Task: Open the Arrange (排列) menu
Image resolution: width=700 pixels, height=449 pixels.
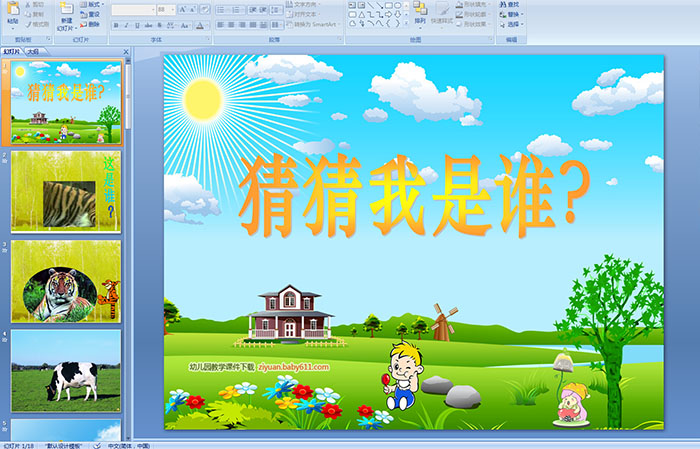Action: click(x=420, y=15)
